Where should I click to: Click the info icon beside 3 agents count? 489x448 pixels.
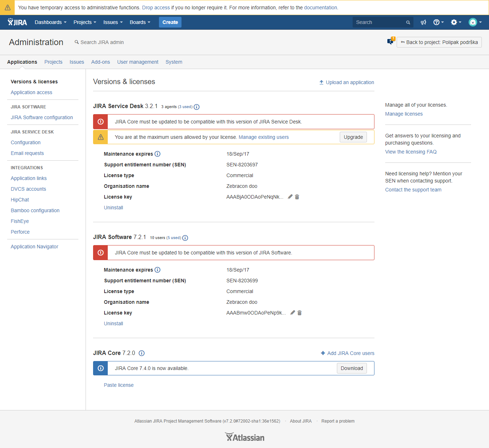[x=197, y=107]
